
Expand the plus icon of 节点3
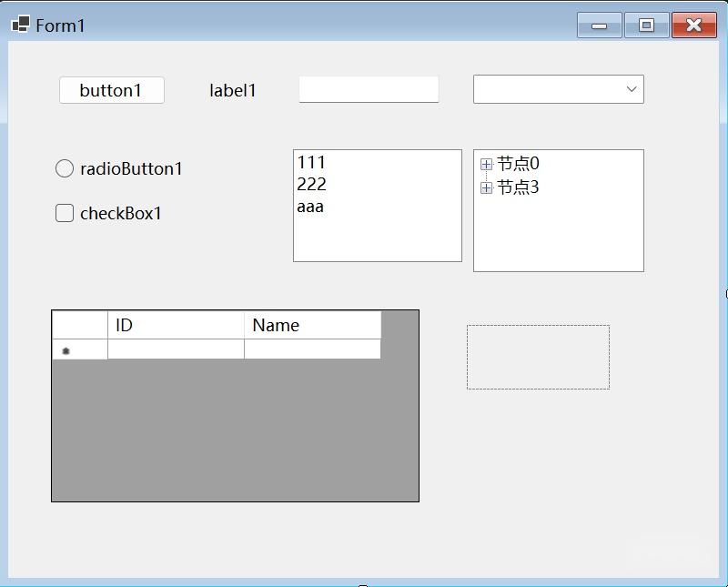pos(486,187)
